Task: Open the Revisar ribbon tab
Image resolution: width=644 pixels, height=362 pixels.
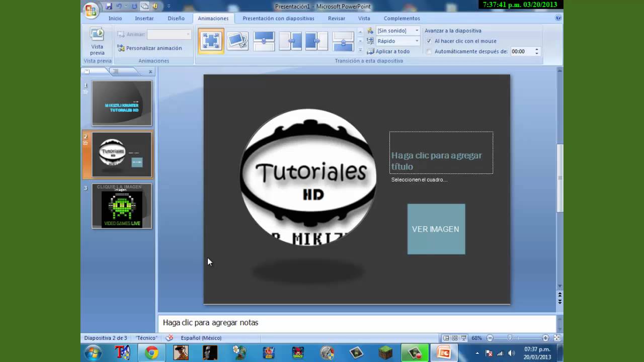Action: click(x=337, y=18)
